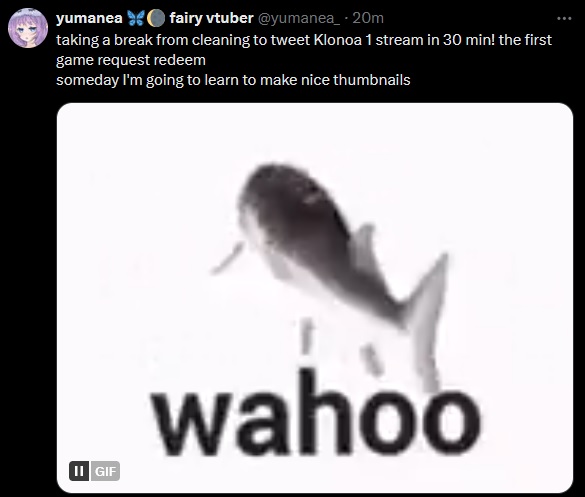Click the GIF badge label
Screen dimensions: 585x497
[x=105, y=471]
